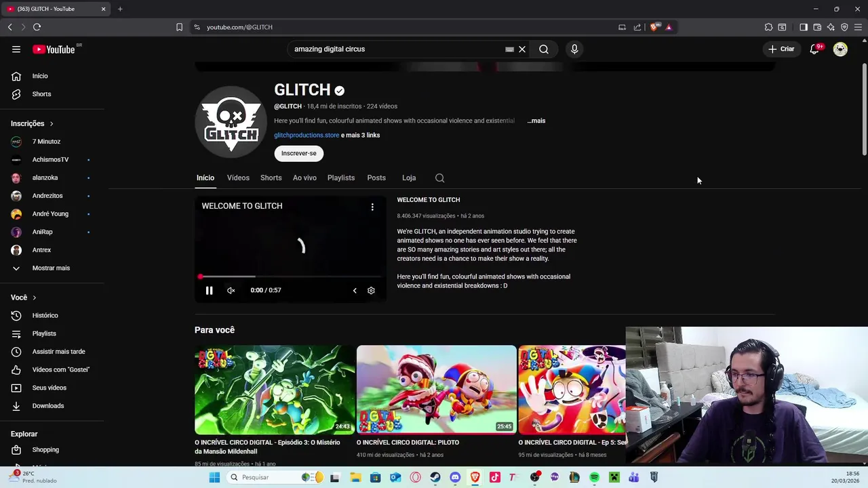Open the 7 Minutoz subscription
The width and height of the screenshot is (868, 488).
pyautogui.click(x=52, y=142)
